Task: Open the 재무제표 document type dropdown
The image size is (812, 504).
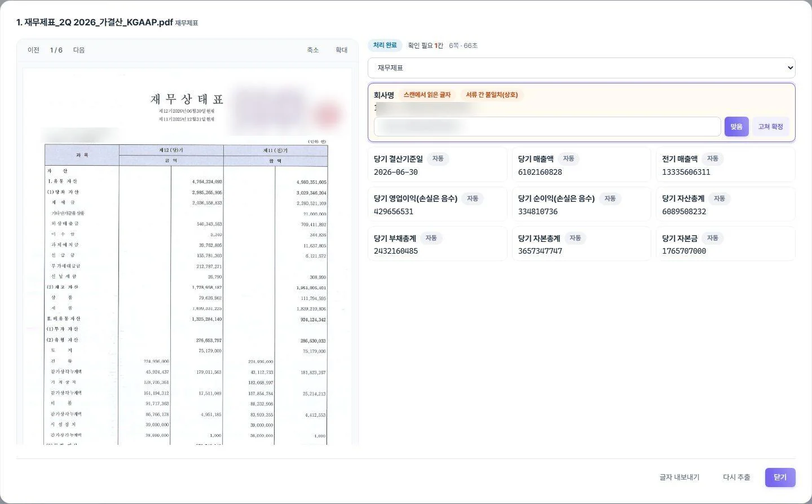Action: tap(581, 68)
